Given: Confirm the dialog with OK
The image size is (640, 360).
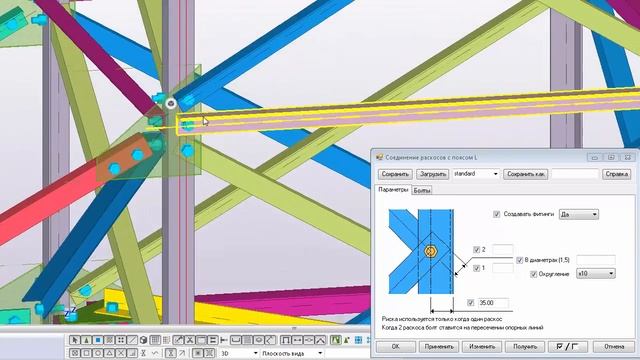Looking at the screenshot, I should pos(396,347).
